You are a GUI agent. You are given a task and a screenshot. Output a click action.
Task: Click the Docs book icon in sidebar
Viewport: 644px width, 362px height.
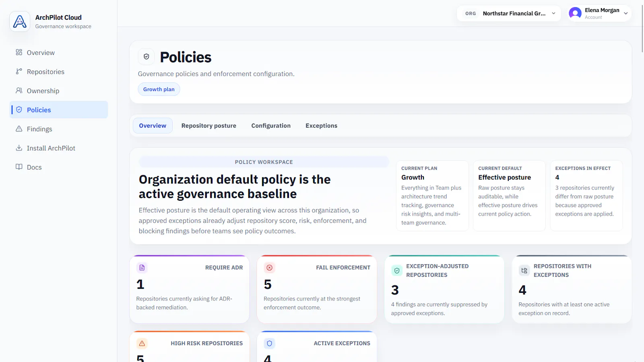pos(19,167)
